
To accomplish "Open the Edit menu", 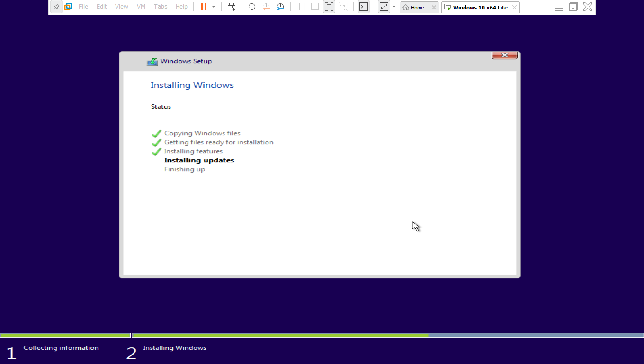I will pyautogui.click(x=101, y=7).
